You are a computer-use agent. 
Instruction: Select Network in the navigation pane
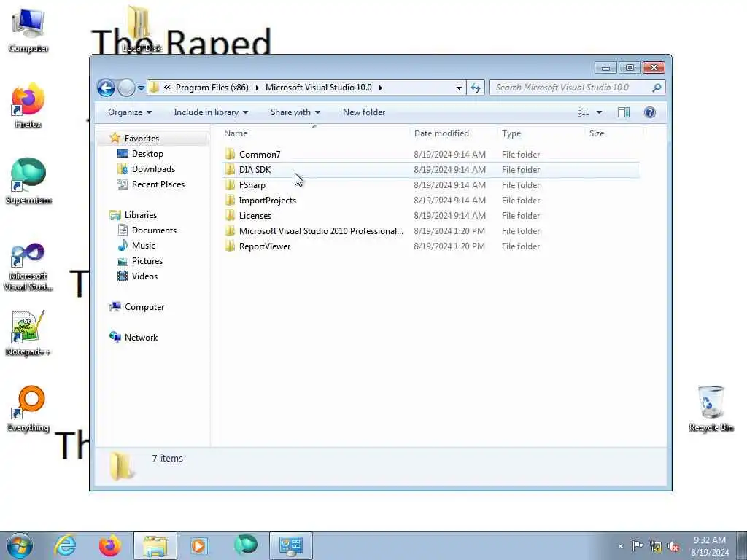141,338
